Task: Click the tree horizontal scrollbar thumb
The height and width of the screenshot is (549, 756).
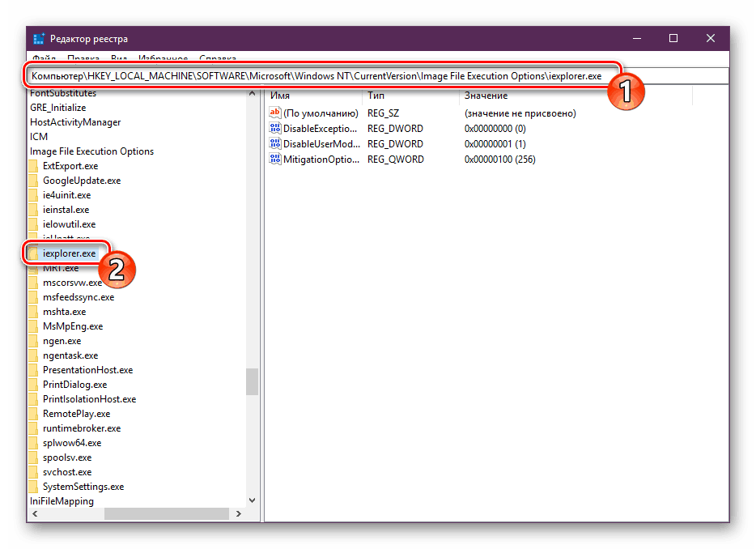Action: [x=167, y=514]
